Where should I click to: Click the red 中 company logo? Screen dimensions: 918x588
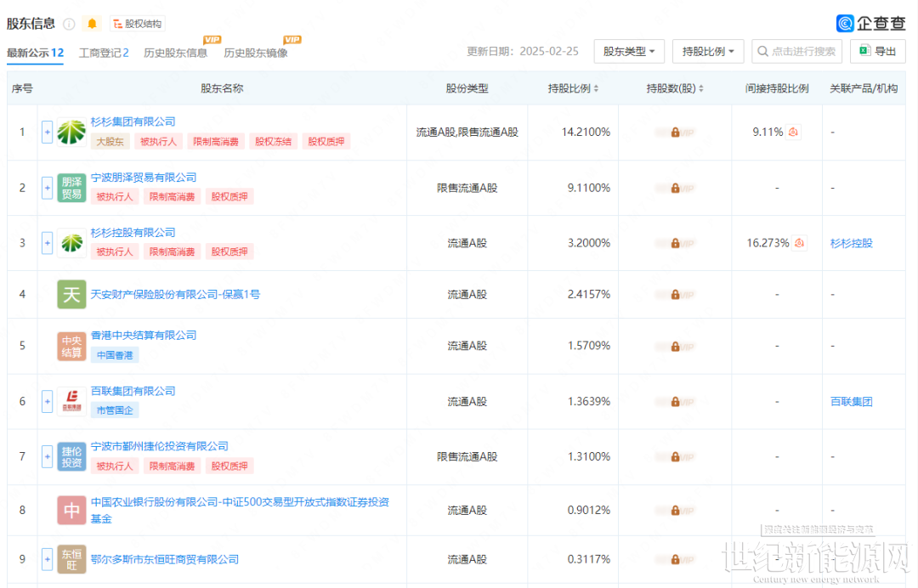pos(71,510)
